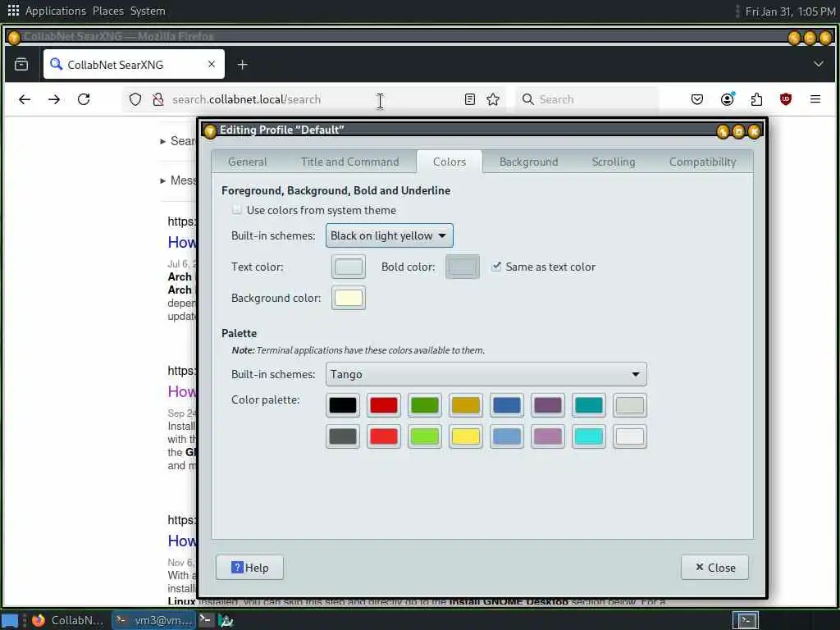This screenshot has height=630, width=840.
Task: Click Help button in profile dialog
Action: pos(249,568)
